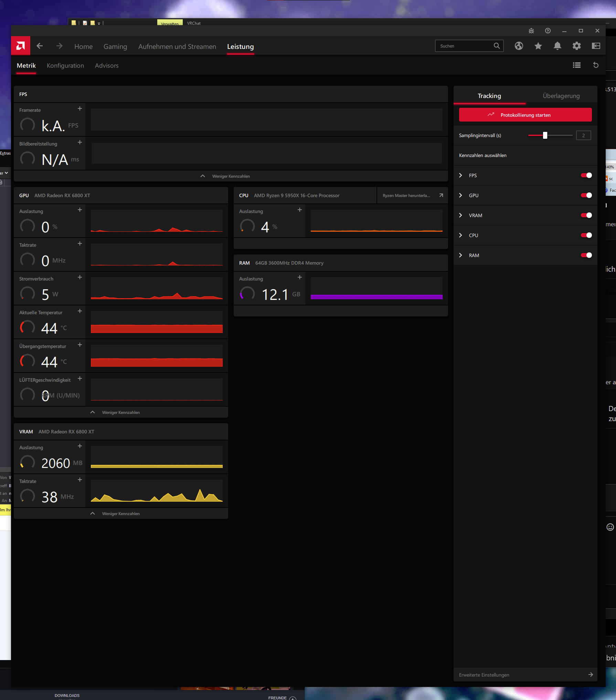Click FREUNDE in the Steam window
The width and height of the screenshot is (616, 700).
click(277, 698)
